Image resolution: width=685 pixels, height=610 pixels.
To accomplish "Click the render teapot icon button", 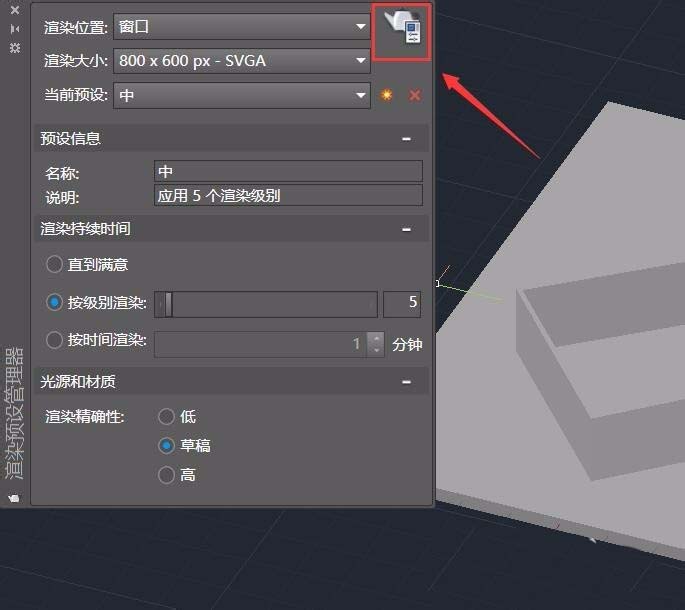I will [x=401, y=32].
